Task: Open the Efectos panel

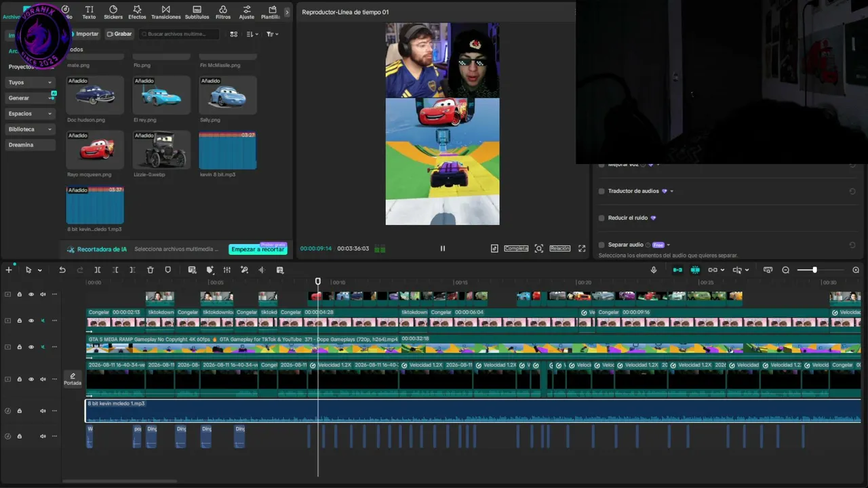Action: [137, 12]
